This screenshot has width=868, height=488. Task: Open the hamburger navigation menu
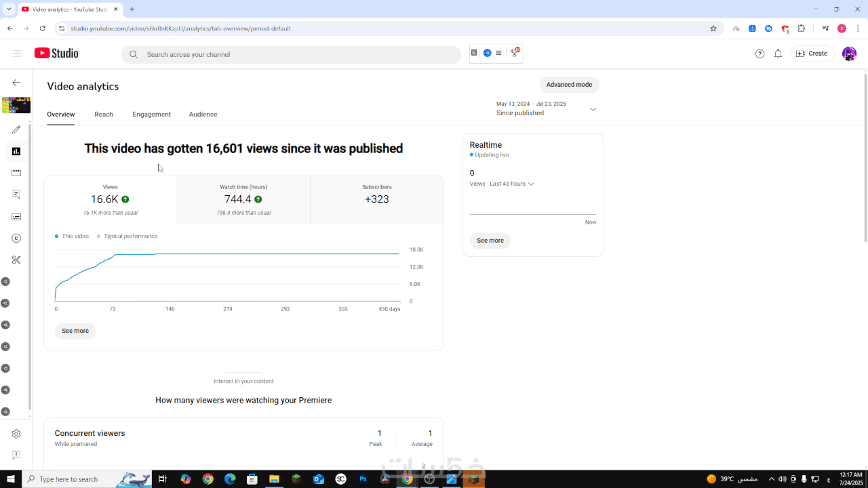tap(17, 54)
